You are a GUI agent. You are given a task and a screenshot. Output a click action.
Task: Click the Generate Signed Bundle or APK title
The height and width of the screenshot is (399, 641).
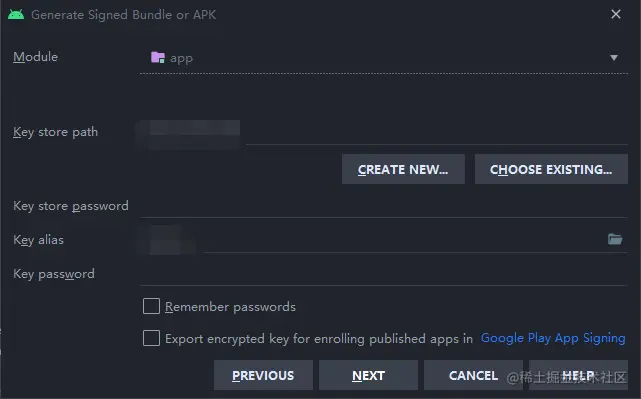(123, 15)
